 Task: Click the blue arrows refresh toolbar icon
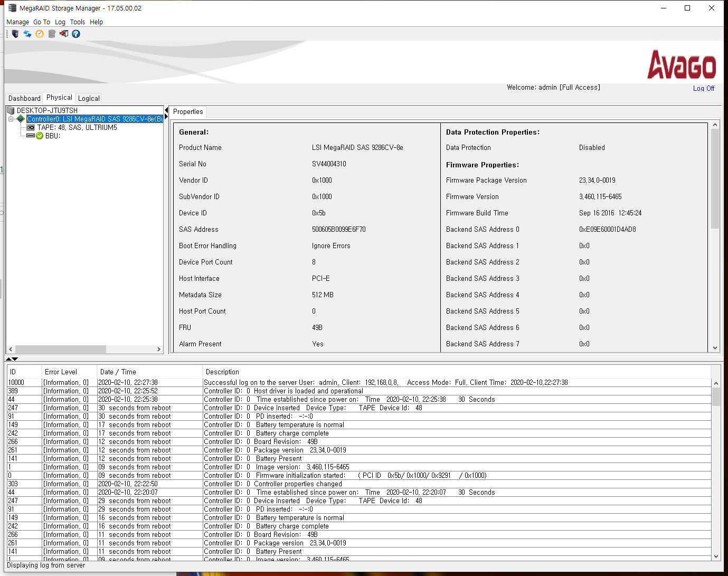pos(27,34)
